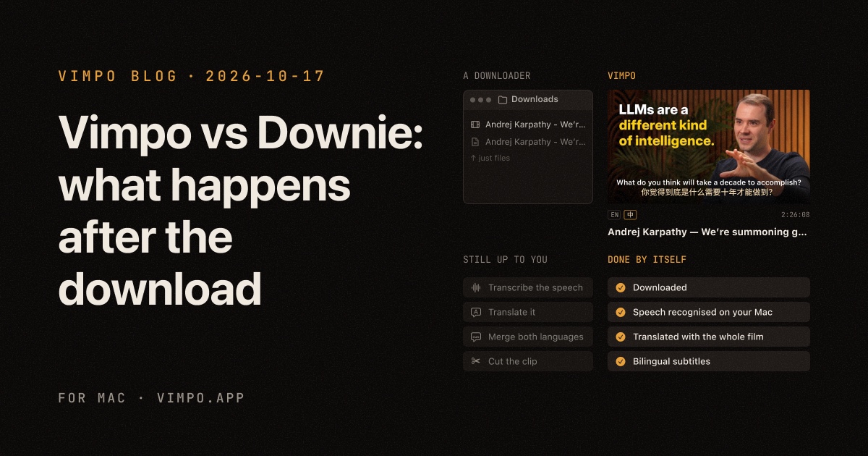
Task: Click the film icon on the first Andrej Karpathy file
Action: pos(475,124)
